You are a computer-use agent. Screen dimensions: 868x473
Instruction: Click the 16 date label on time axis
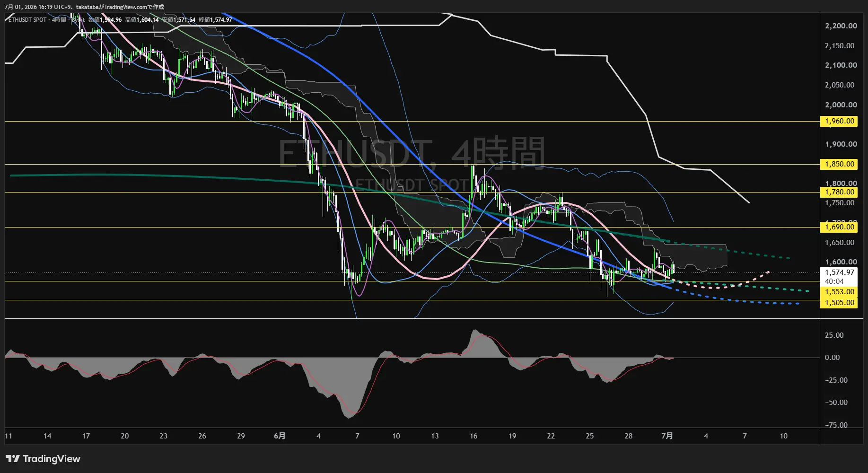[x=473, y=436]
